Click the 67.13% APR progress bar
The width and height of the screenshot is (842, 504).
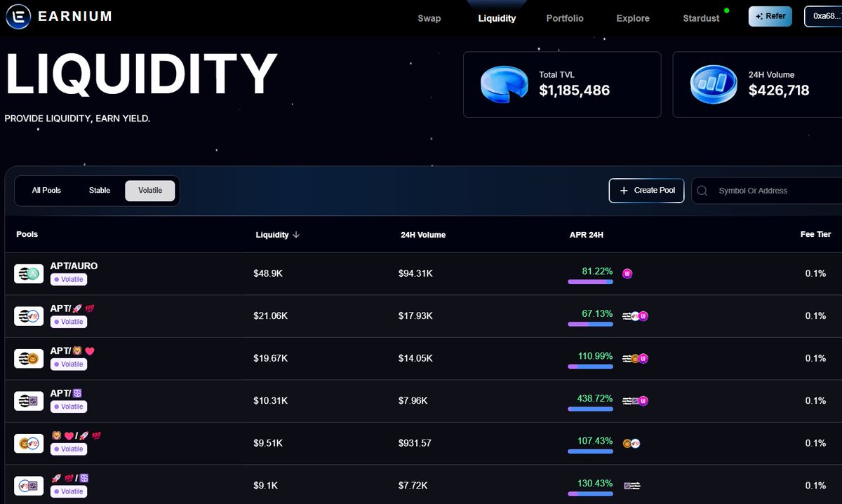tap(590, 324)
